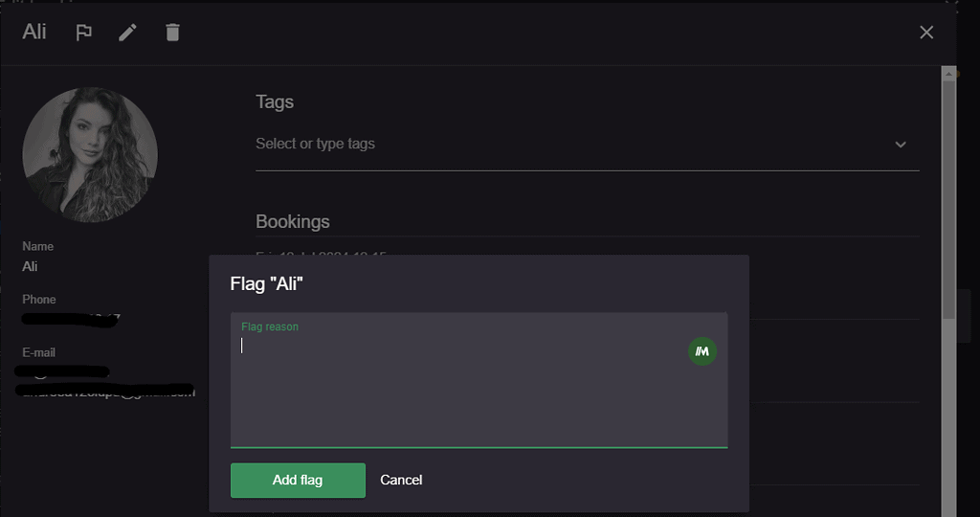
Task: Click the flag icon next to Ali
Action: [84, 33]
